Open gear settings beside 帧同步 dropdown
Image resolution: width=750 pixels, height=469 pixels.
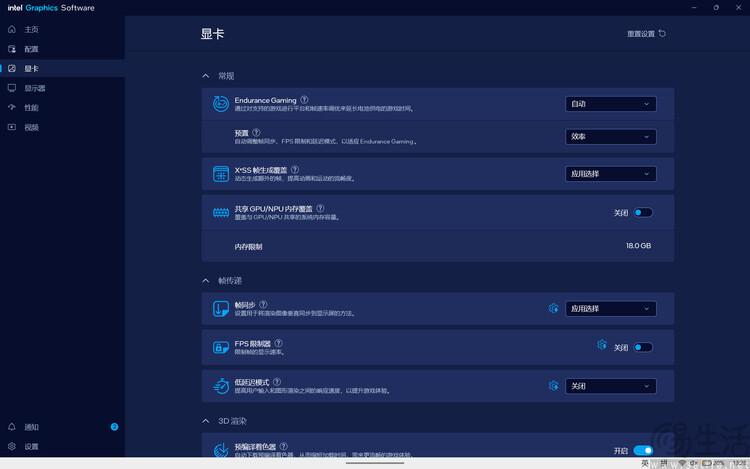[x=553, y=308]
